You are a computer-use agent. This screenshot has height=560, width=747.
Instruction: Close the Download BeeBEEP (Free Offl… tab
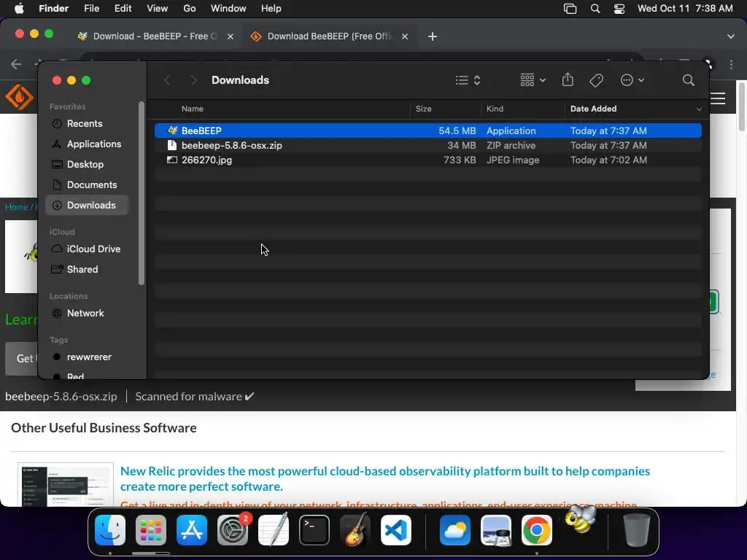(x=404, y=36)
